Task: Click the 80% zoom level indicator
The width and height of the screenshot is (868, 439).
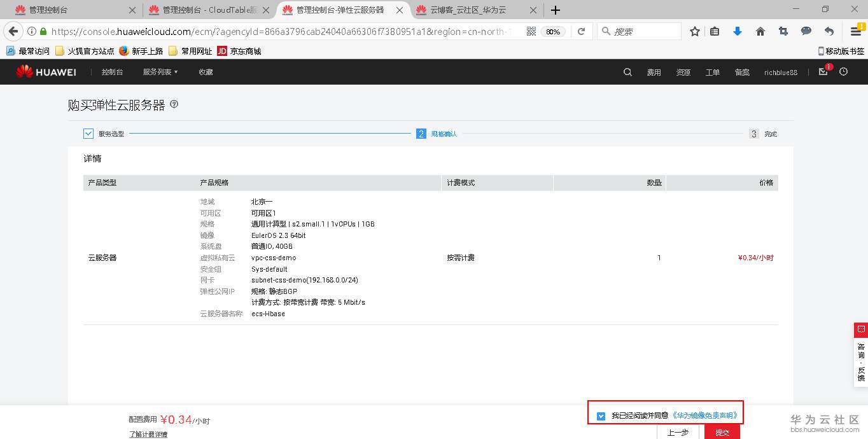Action: [x=553, y=31]
